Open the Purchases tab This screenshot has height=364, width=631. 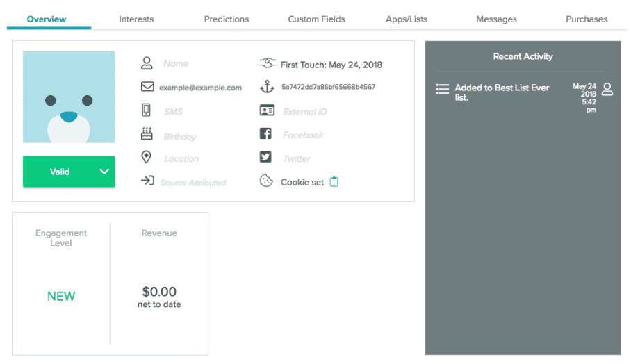(x=587, y=19)
